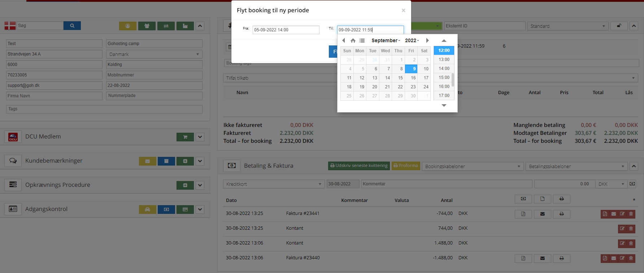Click the time list scrollbar

453,80
